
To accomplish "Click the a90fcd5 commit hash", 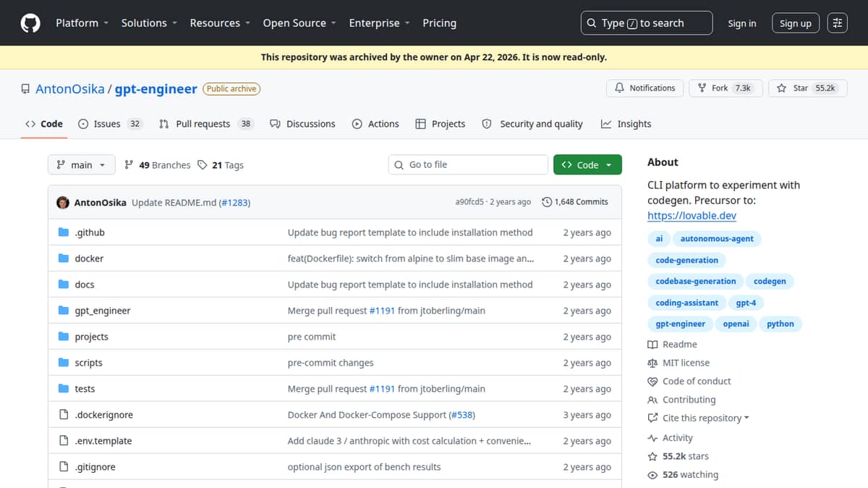I will coord(469,202).
